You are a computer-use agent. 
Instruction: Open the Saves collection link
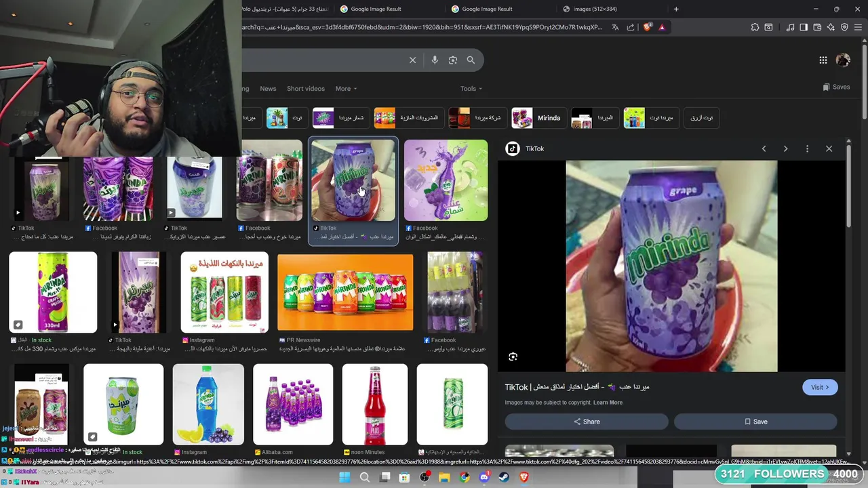click(x=836, y=87)
